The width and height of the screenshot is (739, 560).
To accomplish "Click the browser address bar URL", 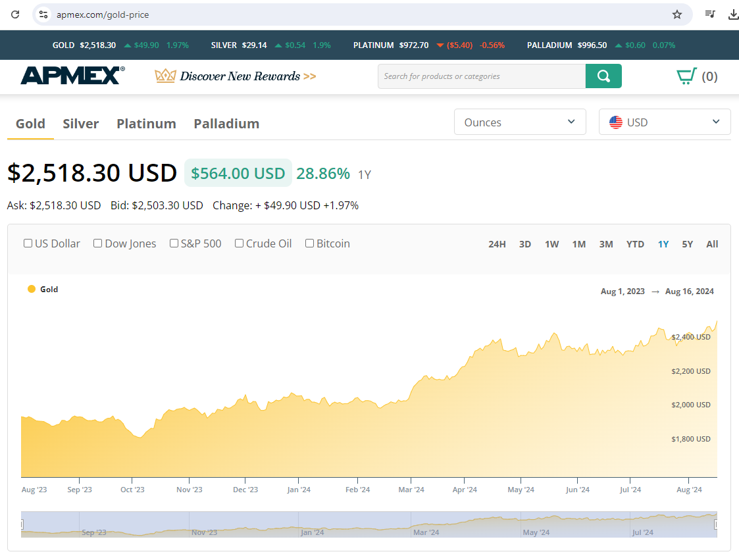I will click(103, 14).
